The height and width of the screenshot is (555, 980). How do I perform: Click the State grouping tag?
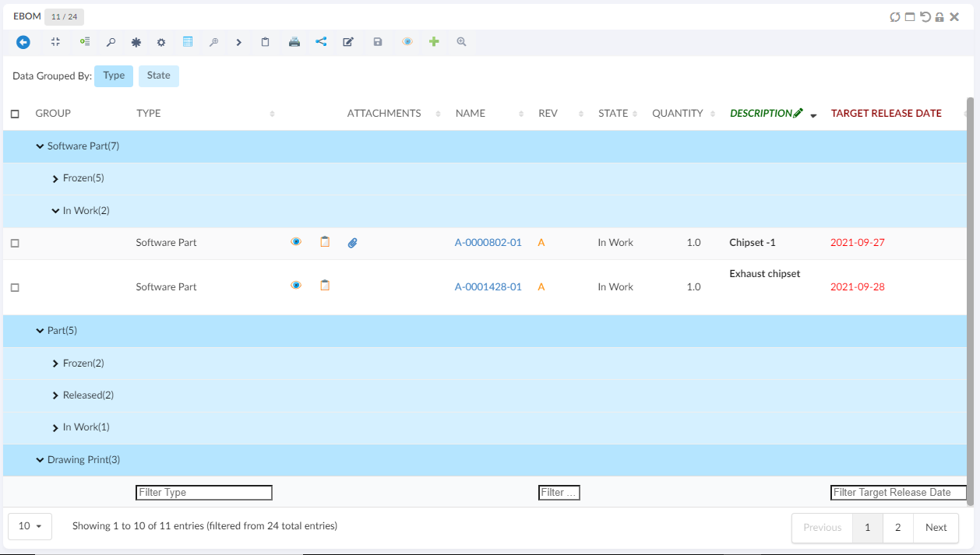(158, 76)
